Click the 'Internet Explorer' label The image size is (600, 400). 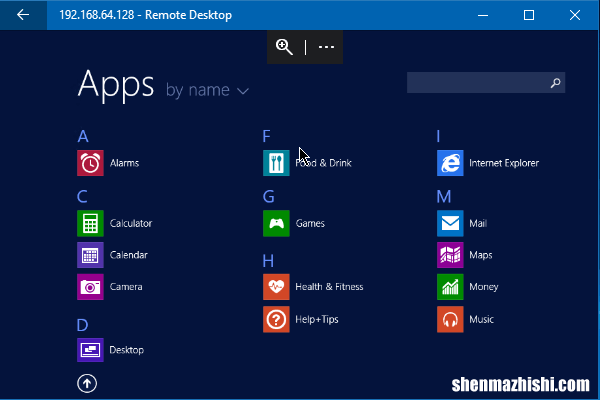coord(504,163)
